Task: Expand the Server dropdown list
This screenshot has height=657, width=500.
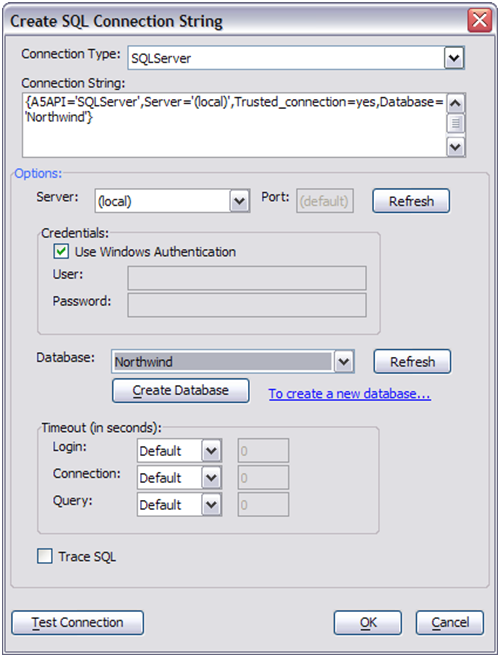Action: coord(239,201)
